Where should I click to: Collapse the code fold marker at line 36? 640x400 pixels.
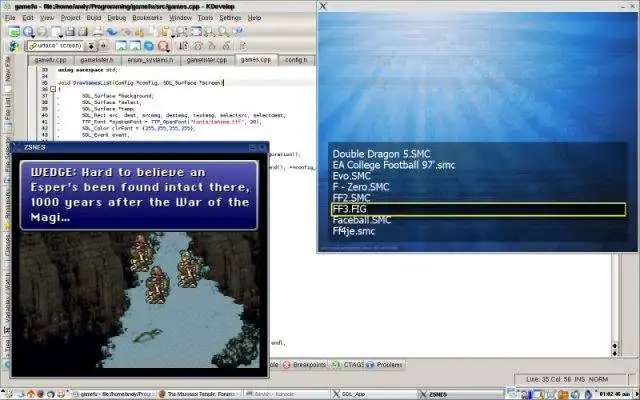(53, 89)
